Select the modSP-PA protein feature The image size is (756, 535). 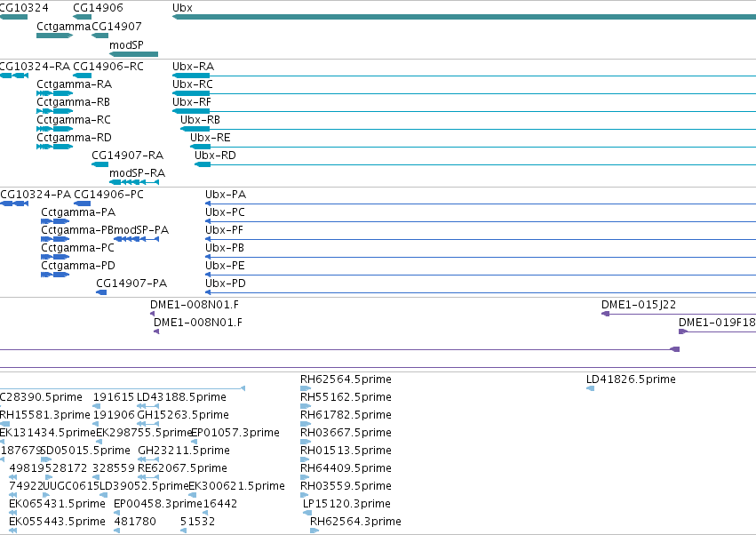pyautogui.click(x=136, y=239)
